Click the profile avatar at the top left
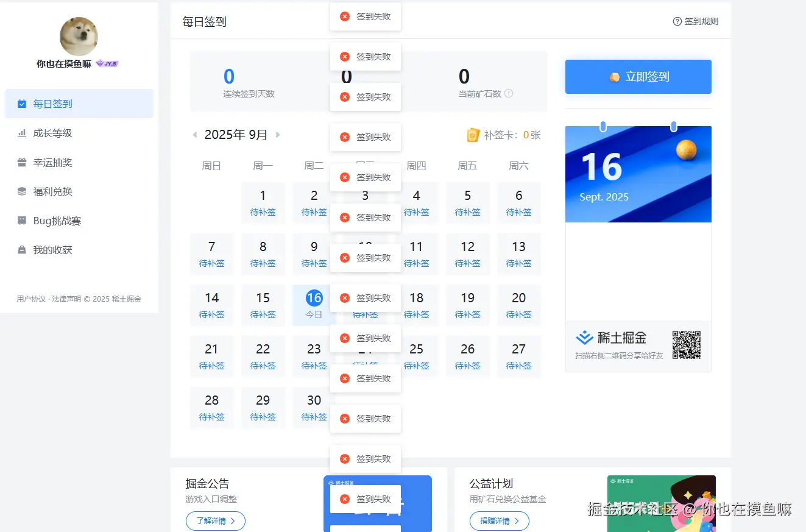Viewport: 806px width, 532px height. tap(79, 37)
